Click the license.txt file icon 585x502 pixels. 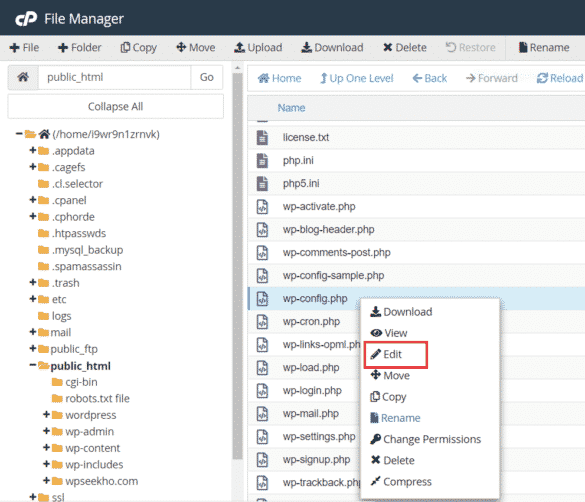coord(262,138)
